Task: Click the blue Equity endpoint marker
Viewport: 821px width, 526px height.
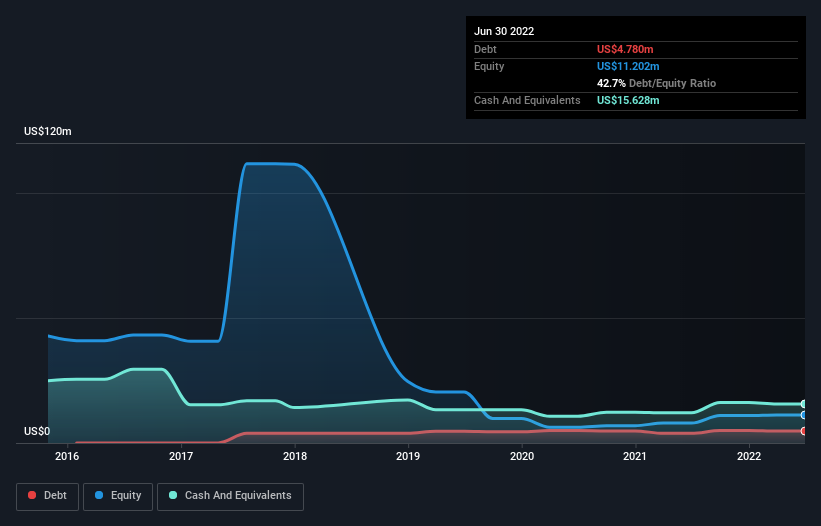Action: (x=804, y=415)
